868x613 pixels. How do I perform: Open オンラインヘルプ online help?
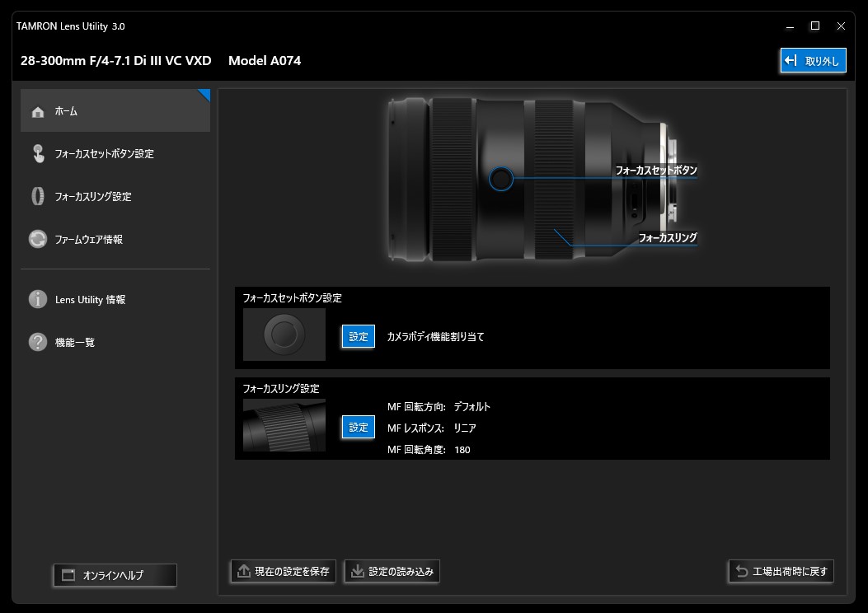pos(115,575)
